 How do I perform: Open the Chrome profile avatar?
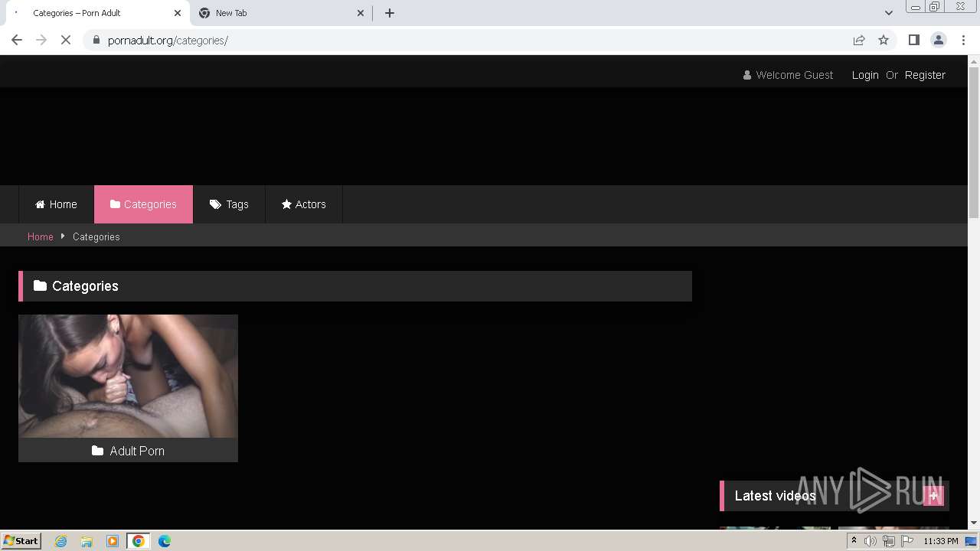939,40
